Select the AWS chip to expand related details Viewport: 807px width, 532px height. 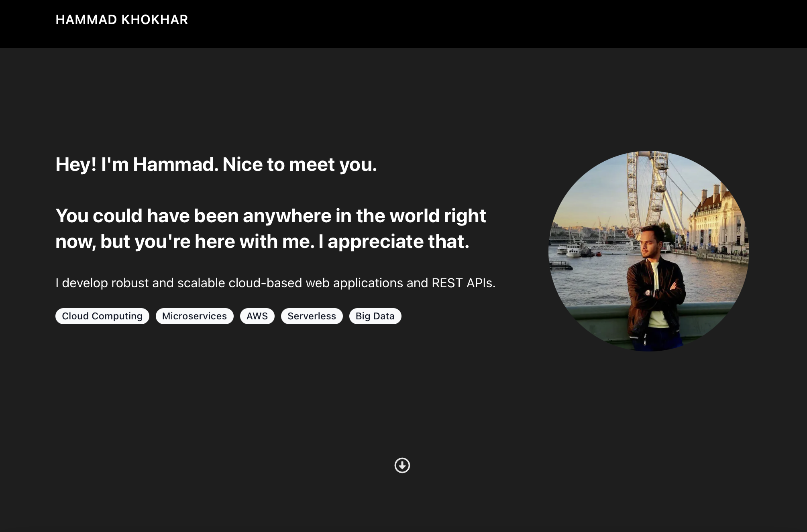coord(257,316)
